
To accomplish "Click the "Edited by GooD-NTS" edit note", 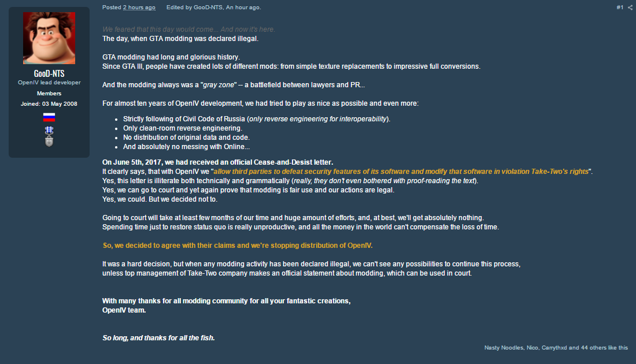I will [213, 8].
